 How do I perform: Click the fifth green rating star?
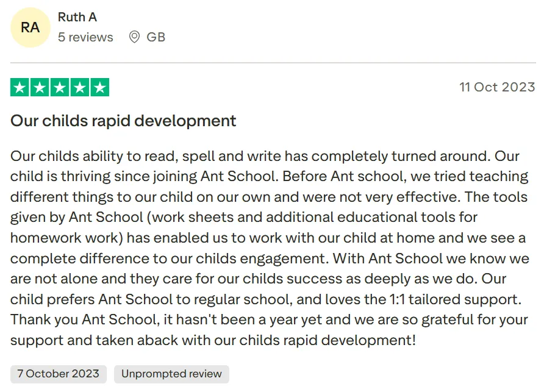pos(100,87)
